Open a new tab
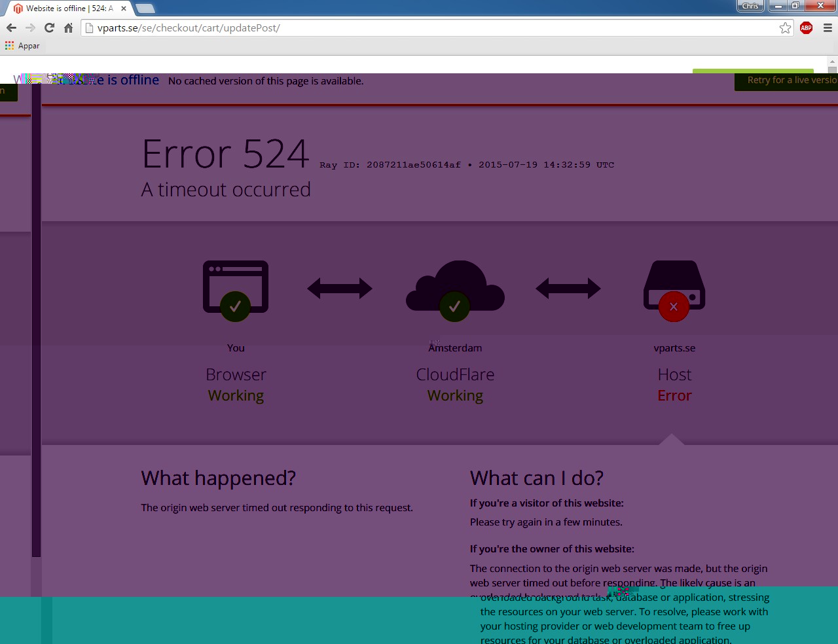The width and height of the screenshot is (838, 644). click(145, 9)
